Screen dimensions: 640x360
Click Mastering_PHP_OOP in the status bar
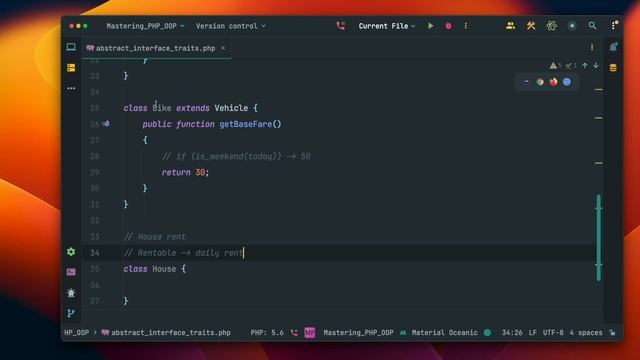tap(358, 333)
